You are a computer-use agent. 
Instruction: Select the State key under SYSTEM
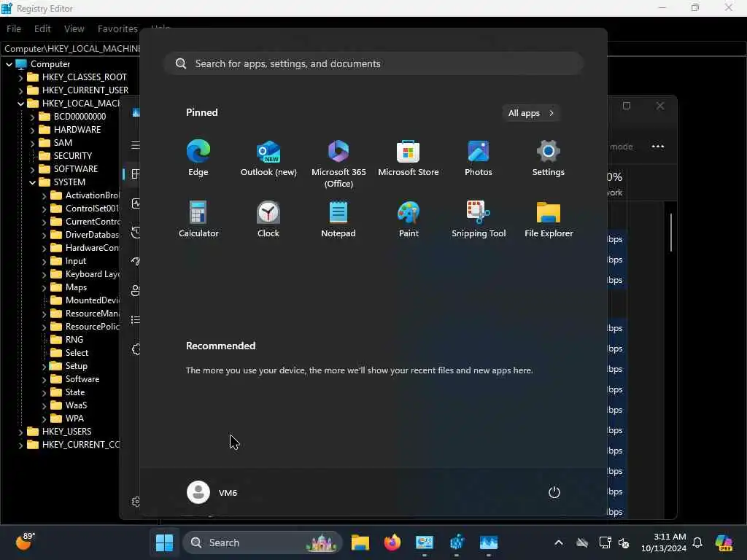coord(75,392)
